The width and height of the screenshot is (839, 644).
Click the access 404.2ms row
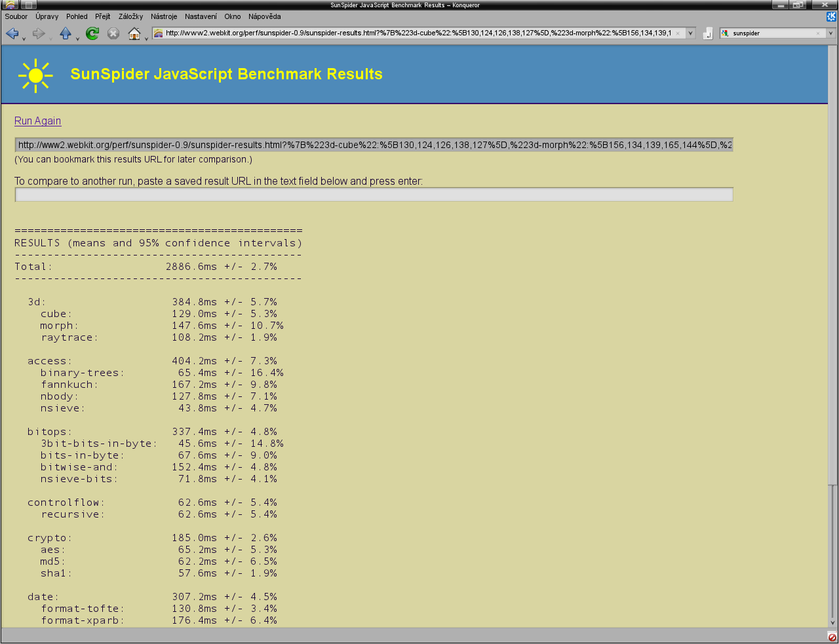(152, 361)
